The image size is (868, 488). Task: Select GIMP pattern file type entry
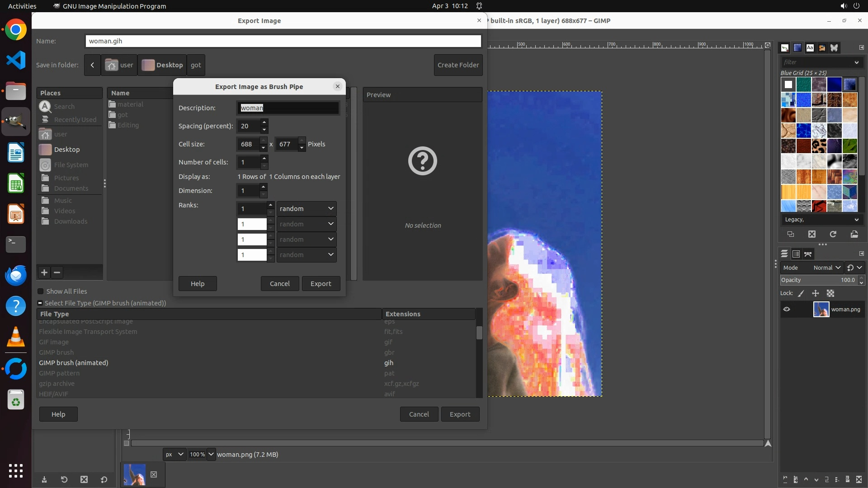(x=59, y=373)
